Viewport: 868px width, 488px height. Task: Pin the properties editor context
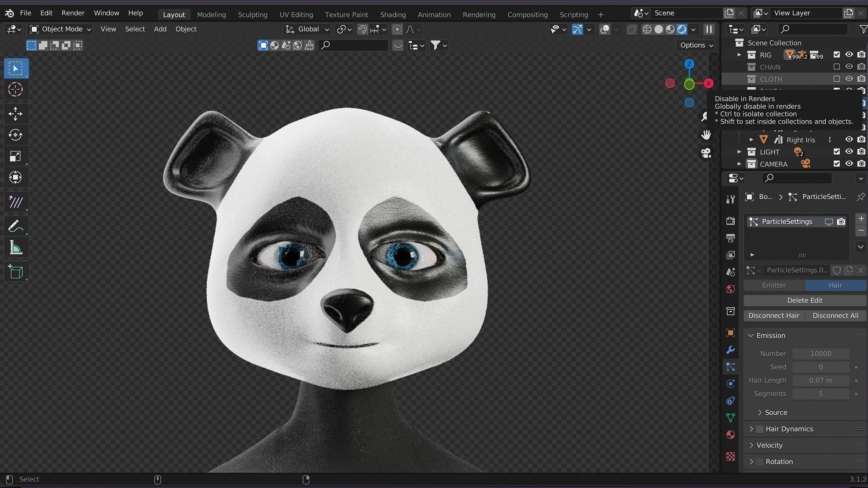click(861, 197)
